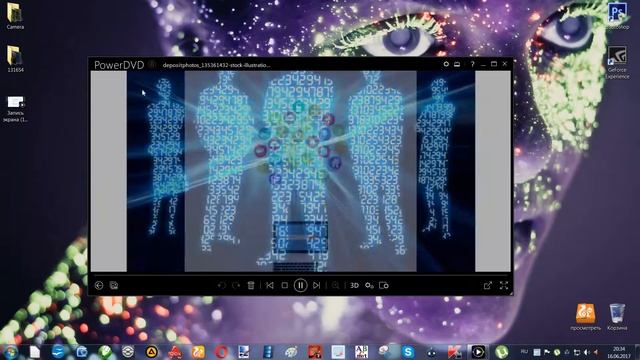Stop playback in PowerDVD
The width and height of the screenshot is (640, 360).
(284, 285)
